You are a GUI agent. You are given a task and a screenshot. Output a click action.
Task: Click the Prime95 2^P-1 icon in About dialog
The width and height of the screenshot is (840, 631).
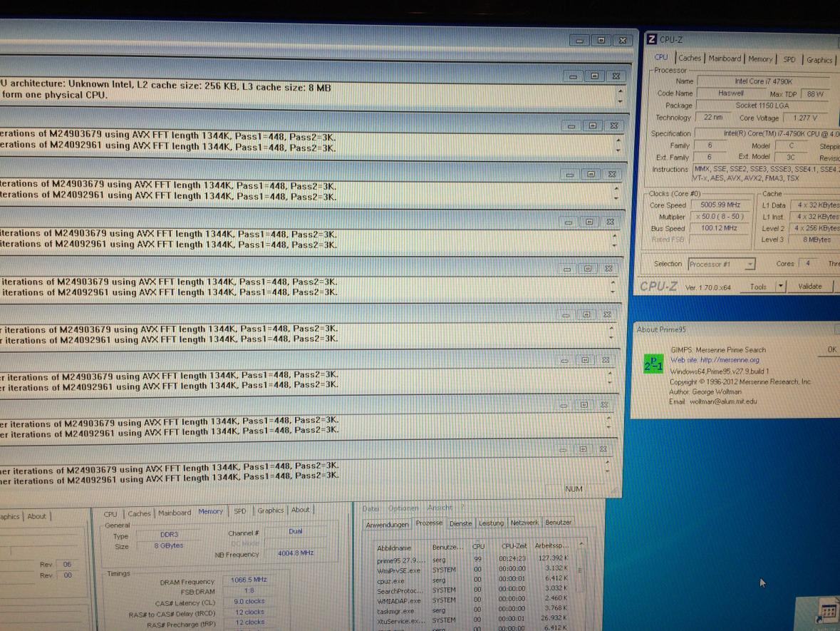pos(653,364)
